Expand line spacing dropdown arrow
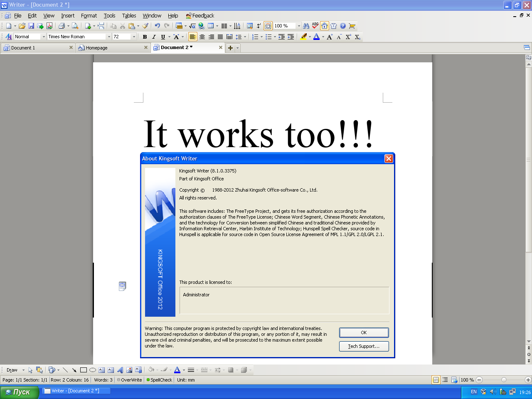 point(245,37)
